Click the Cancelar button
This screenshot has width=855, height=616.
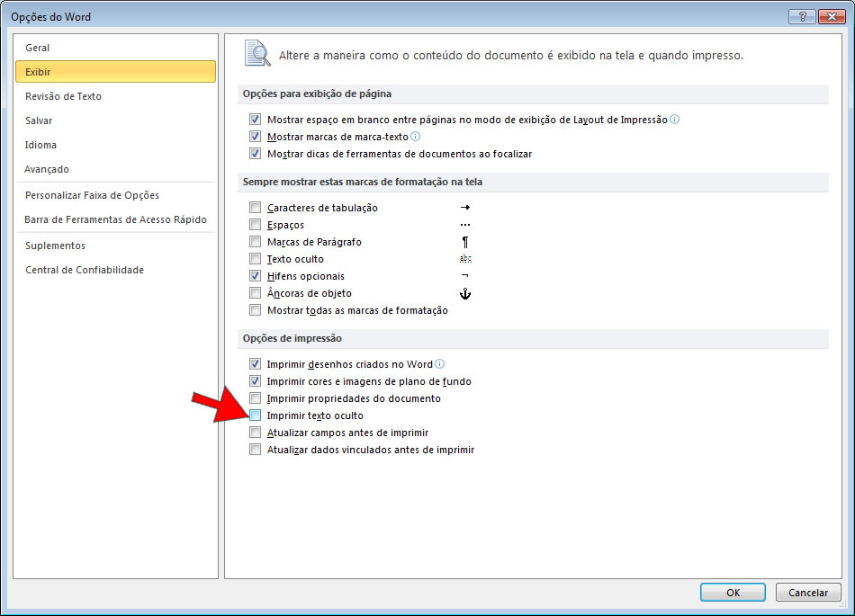tap(808, 592)
